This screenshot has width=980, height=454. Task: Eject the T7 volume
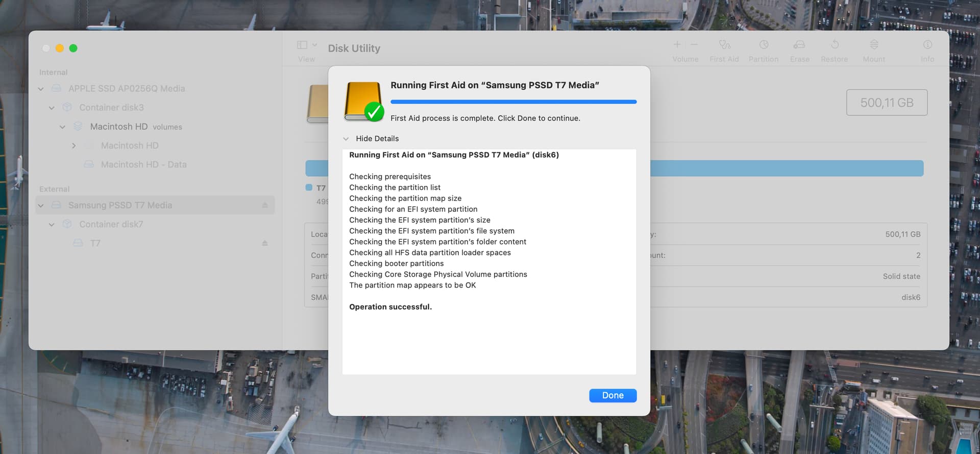pyautogui.click(x=265, y=243)
